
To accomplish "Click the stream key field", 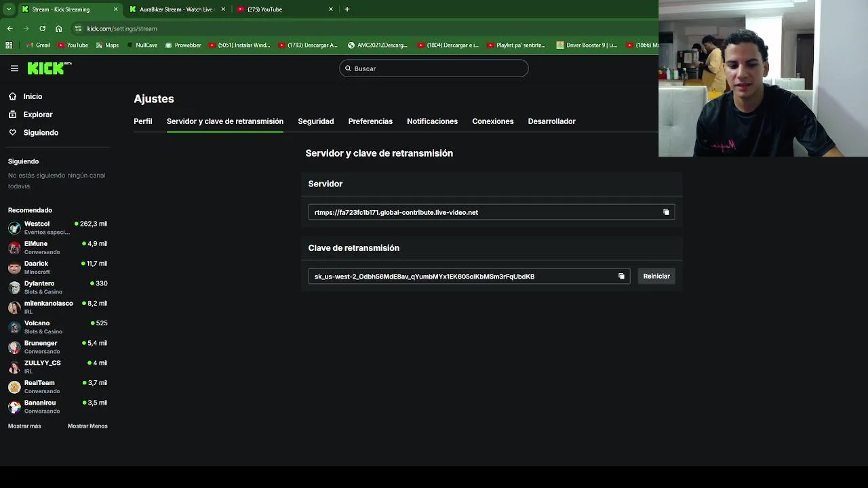I will pos(469,277).
